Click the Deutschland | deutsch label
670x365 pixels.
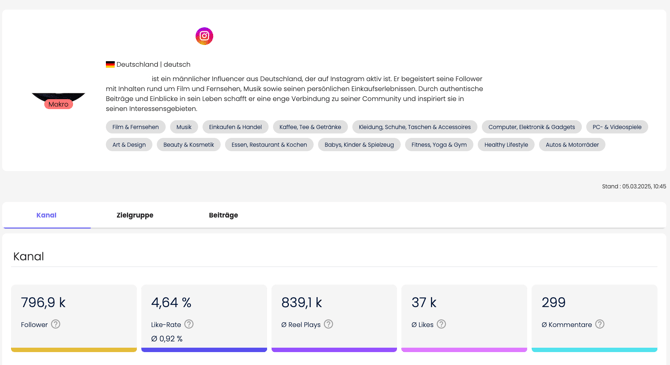[x=153, y=65]
